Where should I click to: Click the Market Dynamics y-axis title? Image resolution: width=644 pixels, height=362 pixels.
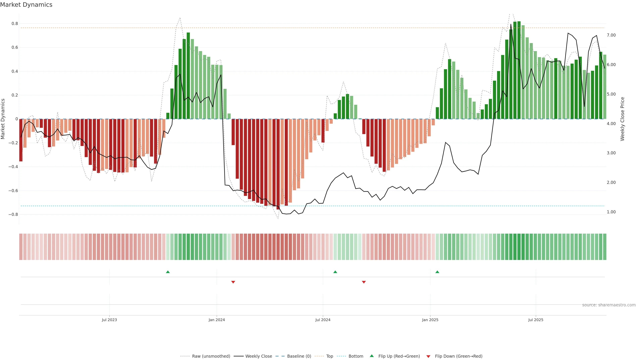point(3,119)
